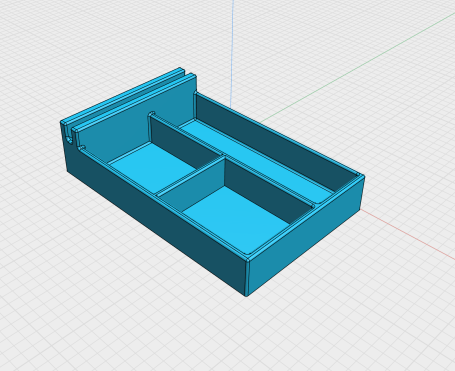Select the rounded notch at the slot's bottom
The width and height of the screenshot is (455, 371).
tap(70, 140)
